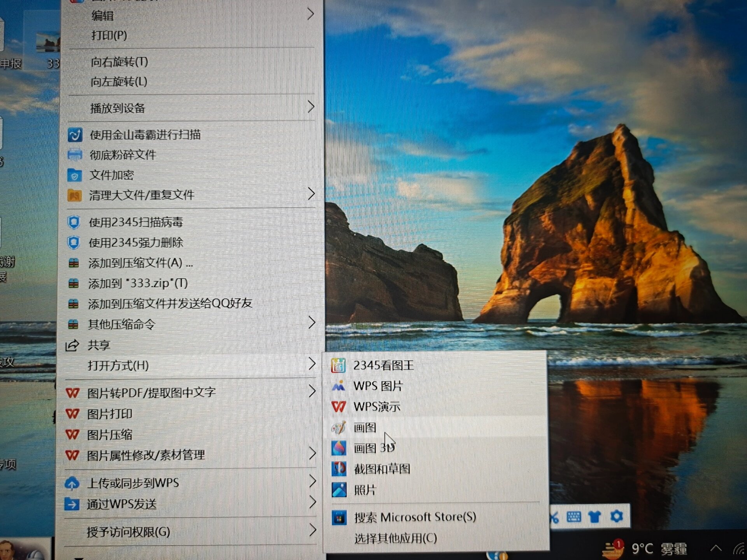Expand the 授予访问权限(G) submenu arrow
This screenshot has height=560, width=747.
[x=312, y=530]
